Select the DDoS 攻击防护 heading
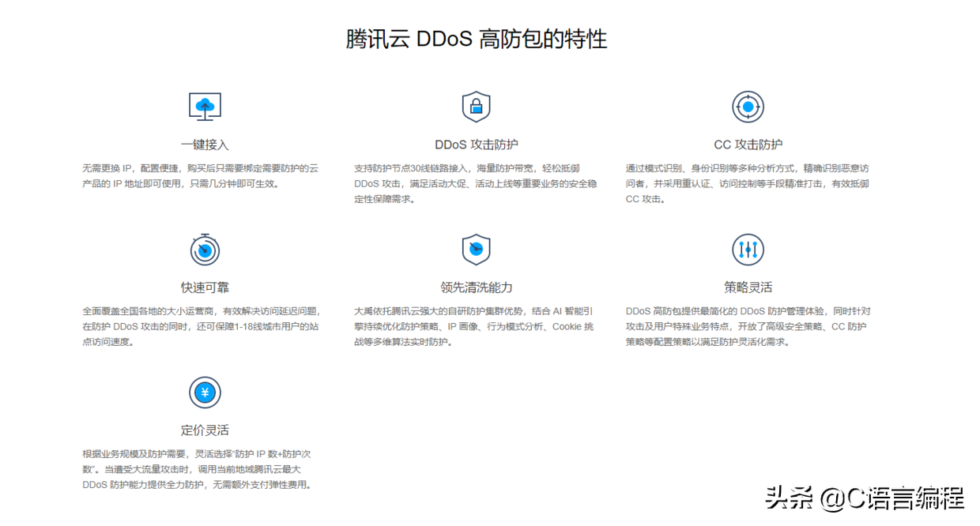This screenshot has height=526, width=980. click(x=477, y=145)
